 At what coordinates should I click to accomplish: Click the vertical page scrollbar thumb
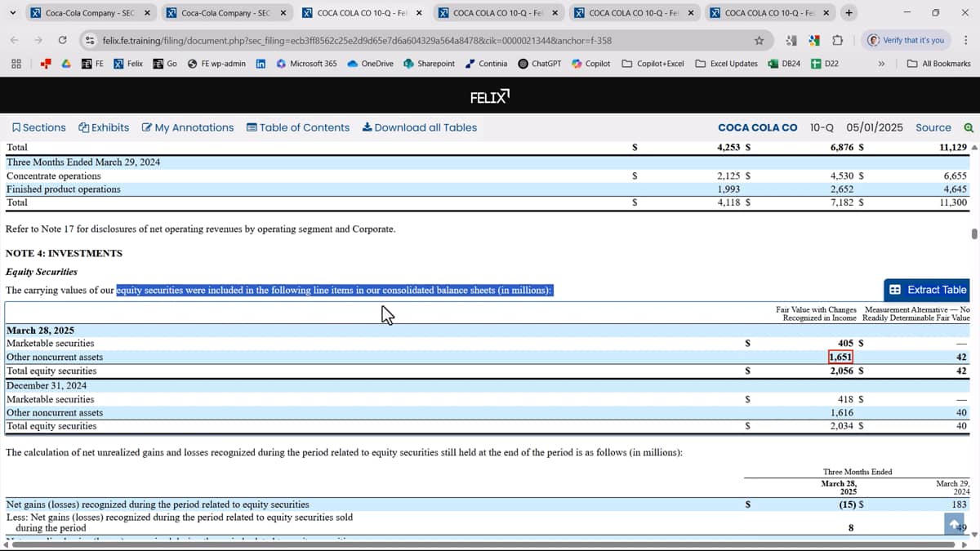(x=973, y=234)
